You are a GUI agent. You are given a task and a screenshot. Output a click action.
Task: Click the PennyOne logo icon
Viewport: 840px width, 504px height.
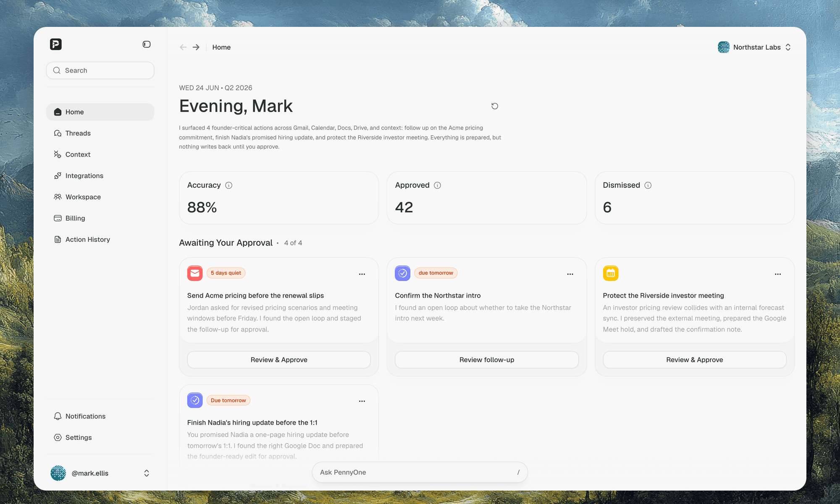[56, 44]
